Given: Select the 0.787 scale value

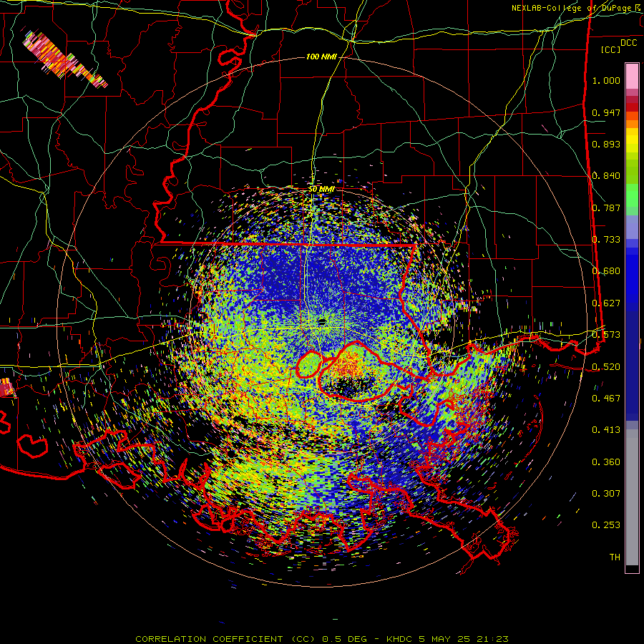Looking at the screenshot, I should point(606,208).
